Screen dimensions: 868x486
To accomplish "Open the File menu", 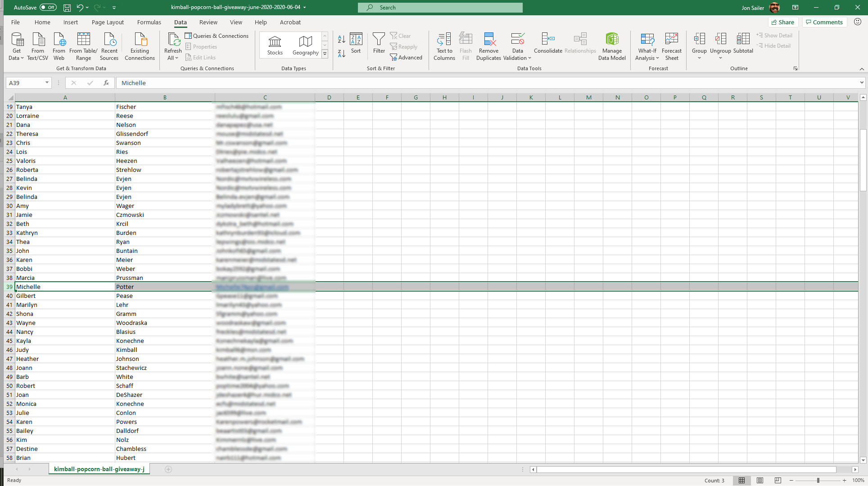I will coord(15,22).
